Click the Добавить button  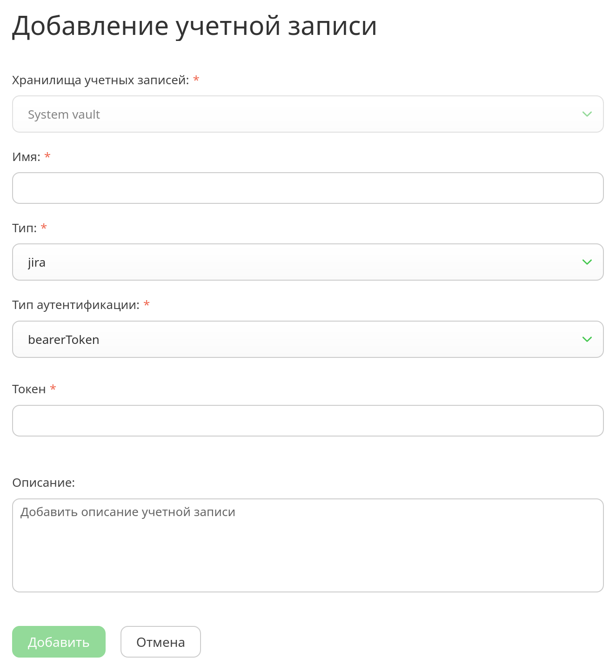59,642
